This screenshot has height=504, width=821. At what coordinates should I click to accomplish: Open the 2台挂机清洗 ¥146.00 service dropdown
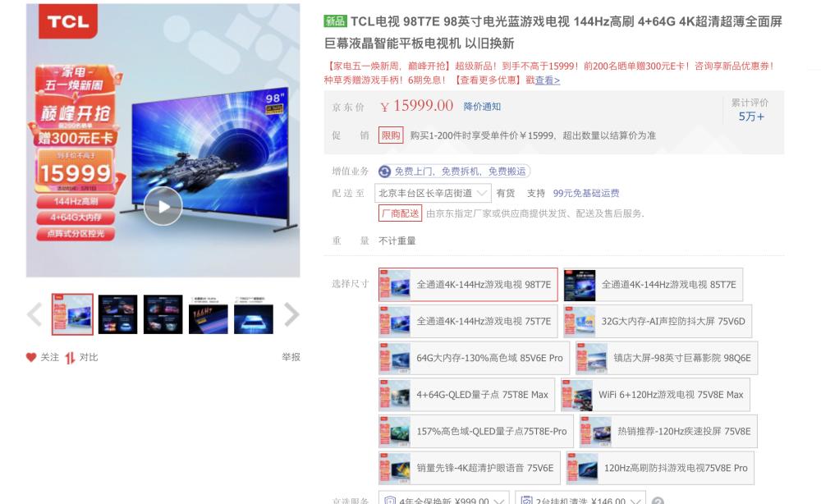[580, 498]
